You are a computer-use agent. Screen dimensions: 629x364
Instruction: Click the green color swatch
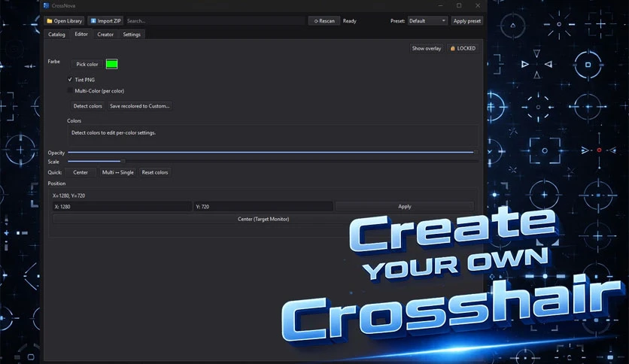point(111,64)
